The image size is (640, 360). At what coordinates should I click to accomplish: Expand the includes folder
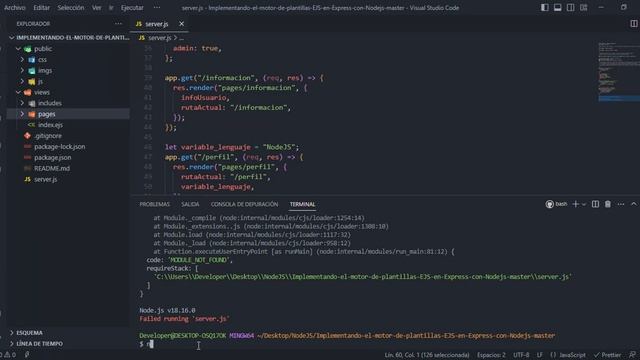[22, 103]
